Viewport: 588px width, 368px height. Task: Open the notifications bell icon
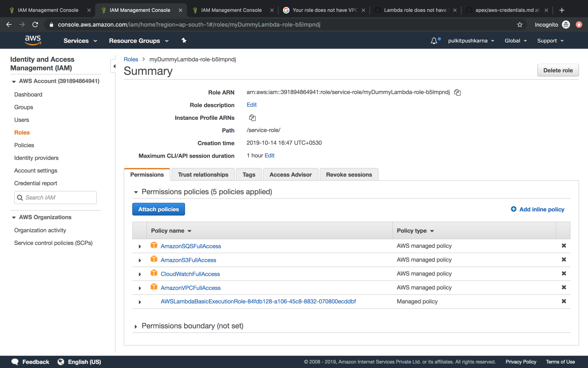(434, 41)
